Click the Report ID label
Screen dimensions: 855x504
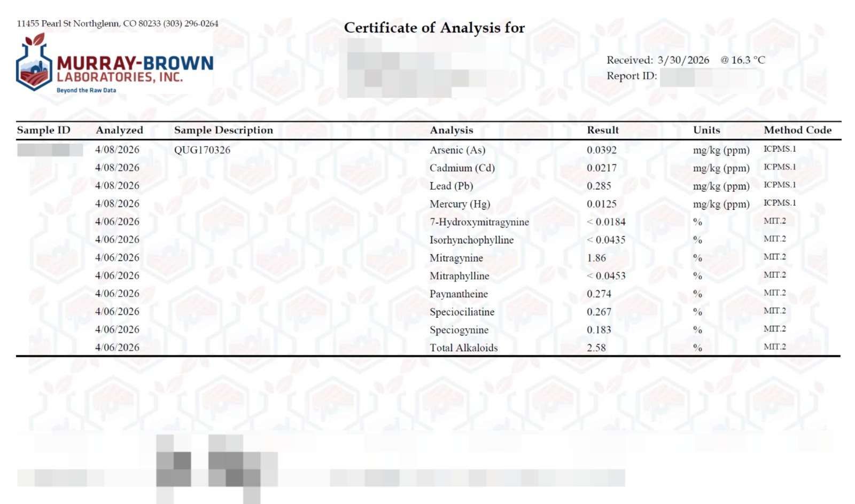tap(632, 76)
